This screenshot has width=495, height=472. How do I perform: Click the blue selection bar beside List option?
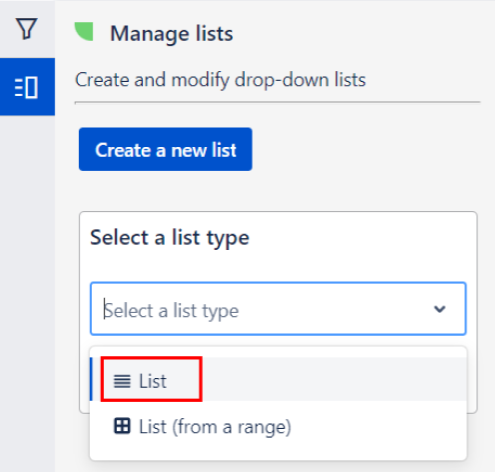[91, 379]
